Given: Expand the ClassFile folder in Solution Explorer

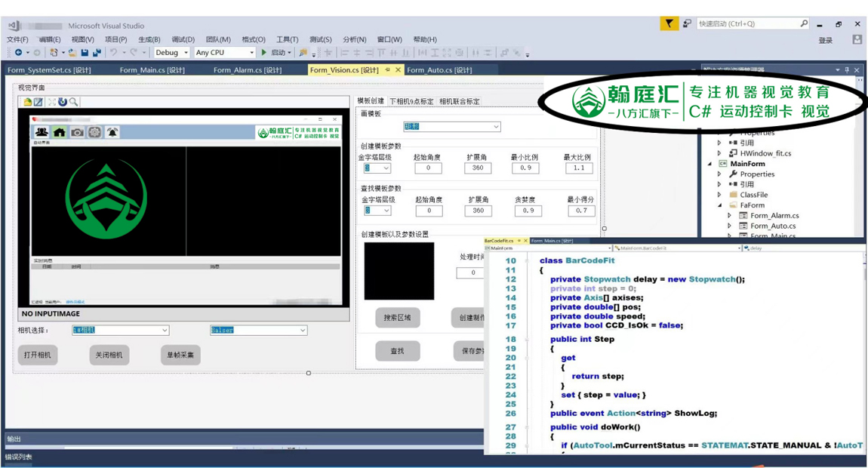Looking at the screenshot, I should pyautogui.click(x=719, y=195).
